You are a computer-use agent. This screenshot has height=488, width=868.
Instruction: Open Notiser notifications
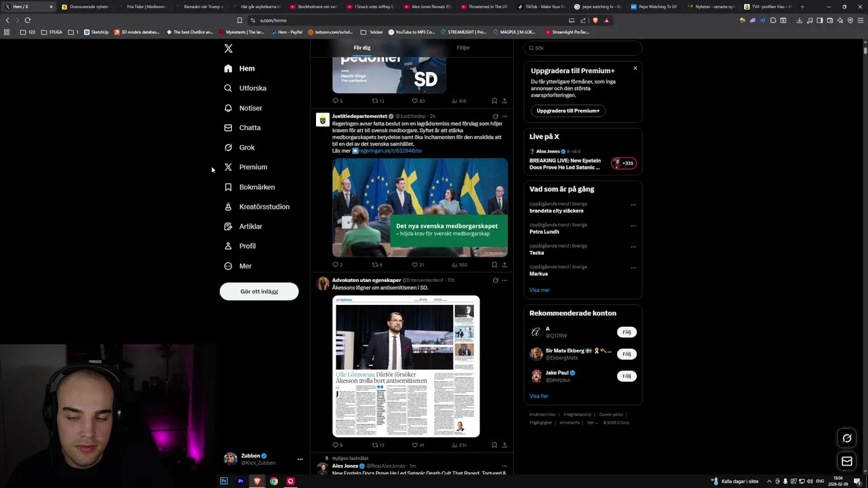pos(243,108)
